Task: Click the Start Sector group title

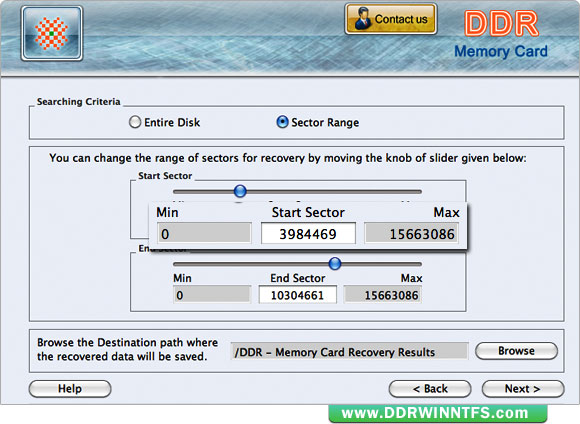Action: click(x=165, y=176)
